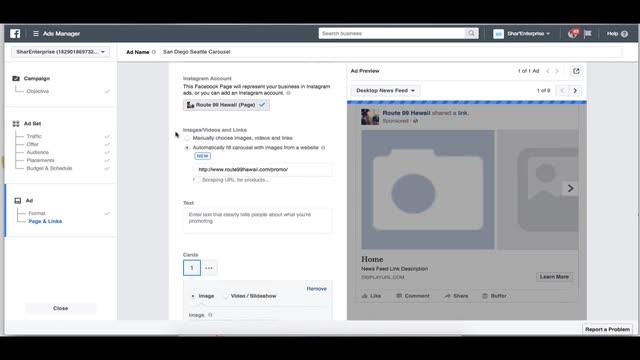The width and height of the screenshot is (640, 360).
Task: Go to Offer in the Ad Set tree
Action: coord(33,144)
